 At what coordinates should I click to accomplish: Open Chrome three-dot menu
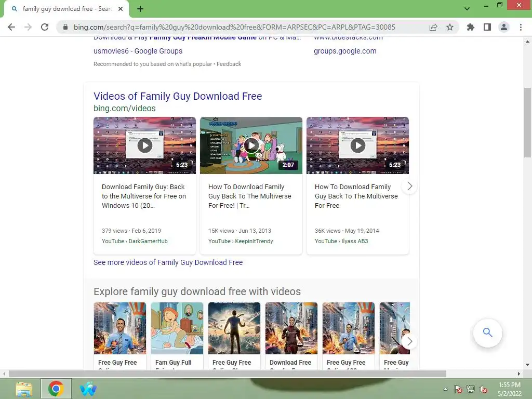pyautogui.click(x=521, y=27)
